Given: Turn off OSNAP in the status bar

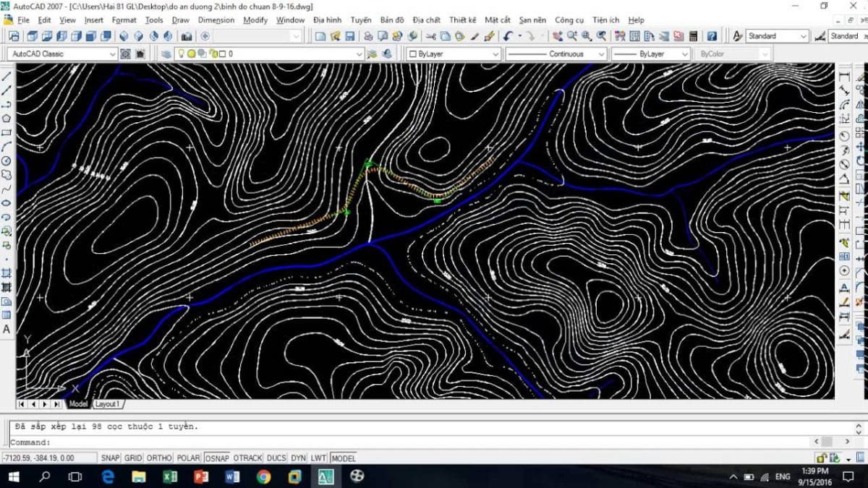Looking at the screenshot, I should click(216, 458).
